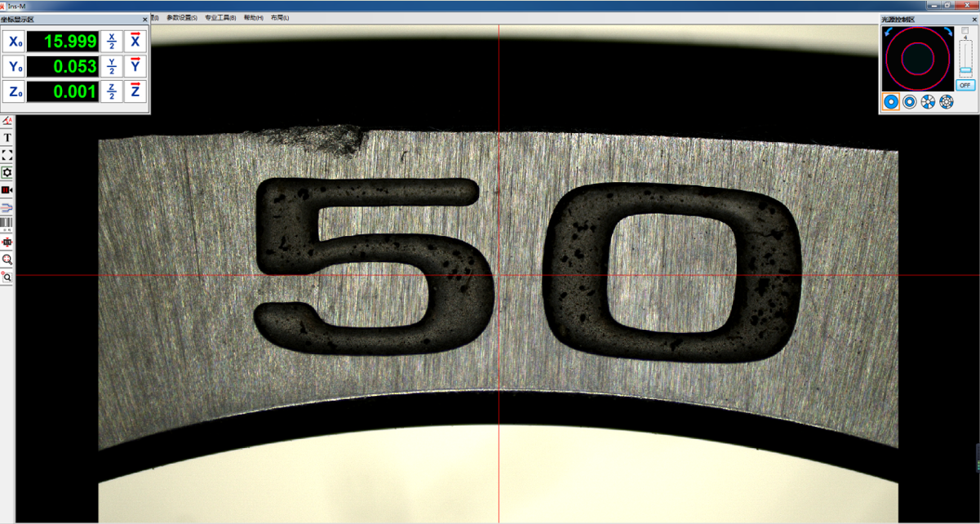
Task: Open the gear settings tool in sidebar
Action: (x=7, y=173)
